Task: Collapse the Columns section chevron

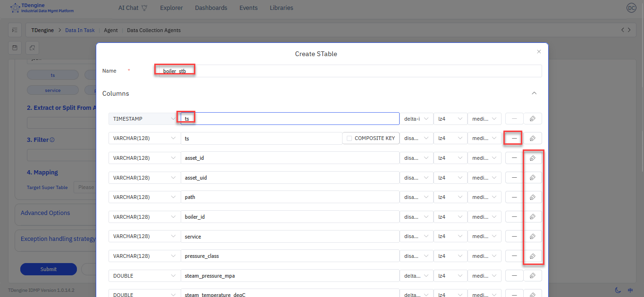Action: point(534,93)
